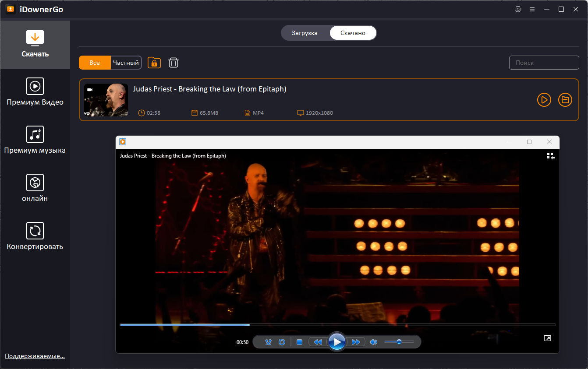Open the онлайн browser section
588x369 pixels.
[35, 188]
